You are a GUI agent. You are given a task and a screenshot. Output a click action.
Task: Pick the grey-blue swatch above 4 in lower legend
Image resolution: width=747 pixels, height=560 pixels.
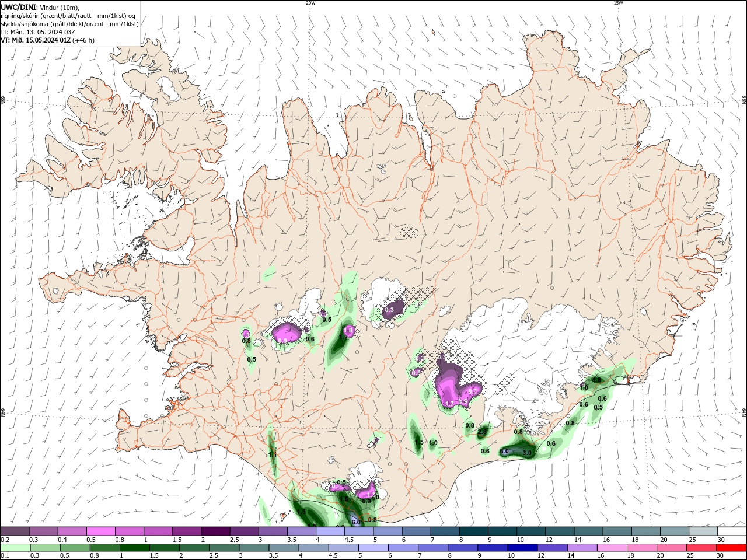tap(313, 548)
